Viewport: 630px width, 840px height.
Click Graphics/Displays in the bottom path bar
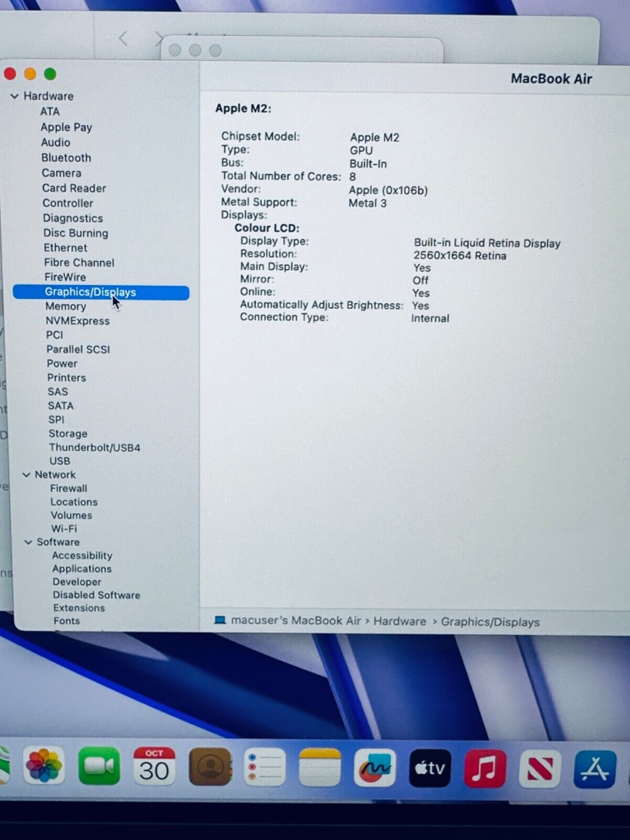[490, 622]
